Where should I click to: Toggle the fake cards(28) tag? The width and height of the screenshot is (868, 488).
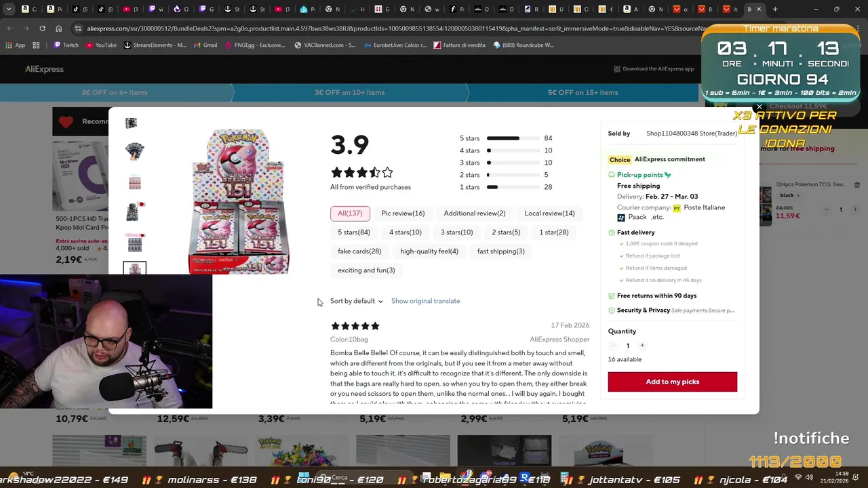(359, 251)
